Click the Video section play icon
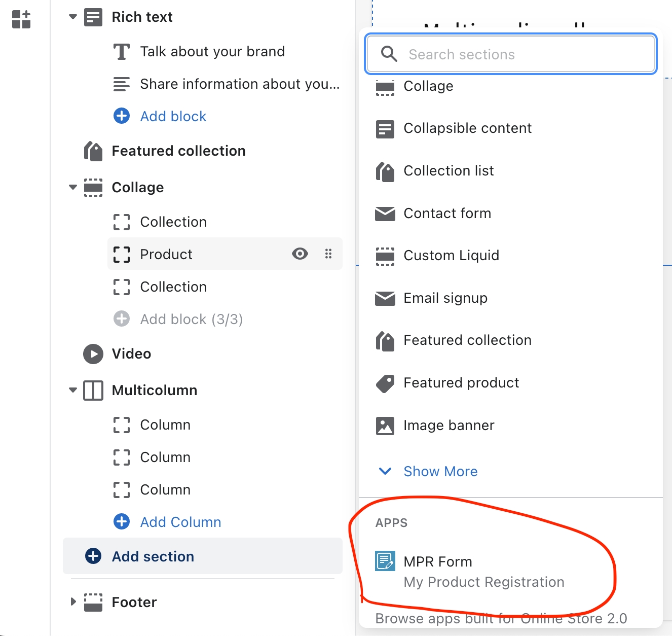The width and height of the screenshot is (672, 636). click(x=93, y=354)
